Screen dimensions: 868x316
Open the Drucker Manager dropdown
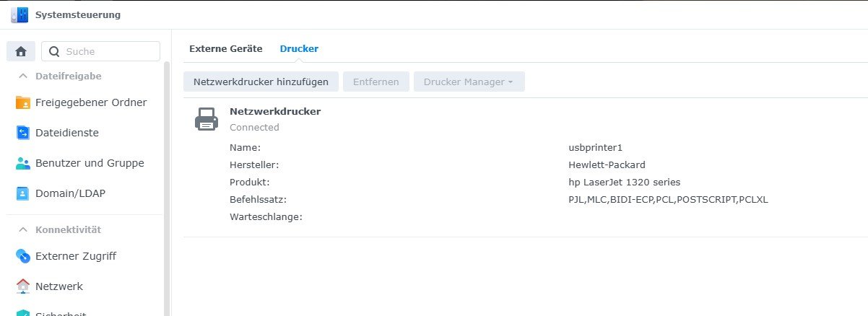click(469, 82)
